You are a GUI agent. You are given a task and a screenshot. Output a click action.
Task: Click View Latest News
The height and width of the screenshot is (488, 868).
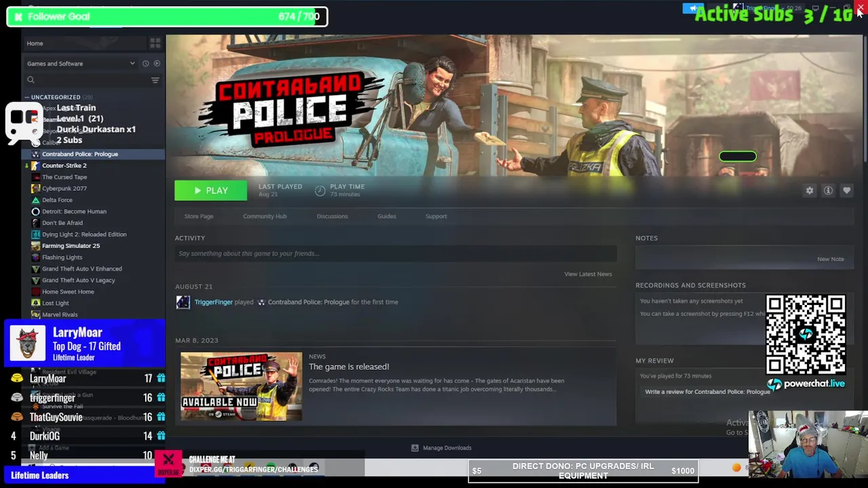coord(588,274)
